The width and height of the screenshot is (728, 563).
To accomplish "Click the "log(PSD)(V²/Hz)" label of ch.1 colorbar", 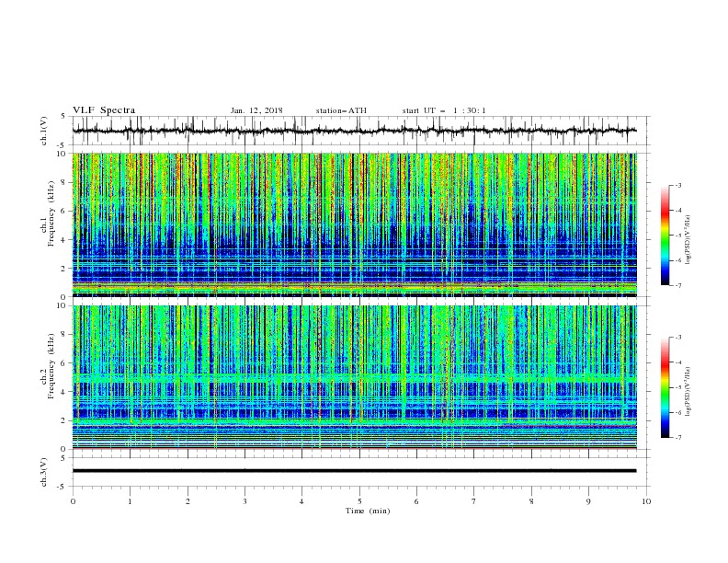I will point(688,240).
